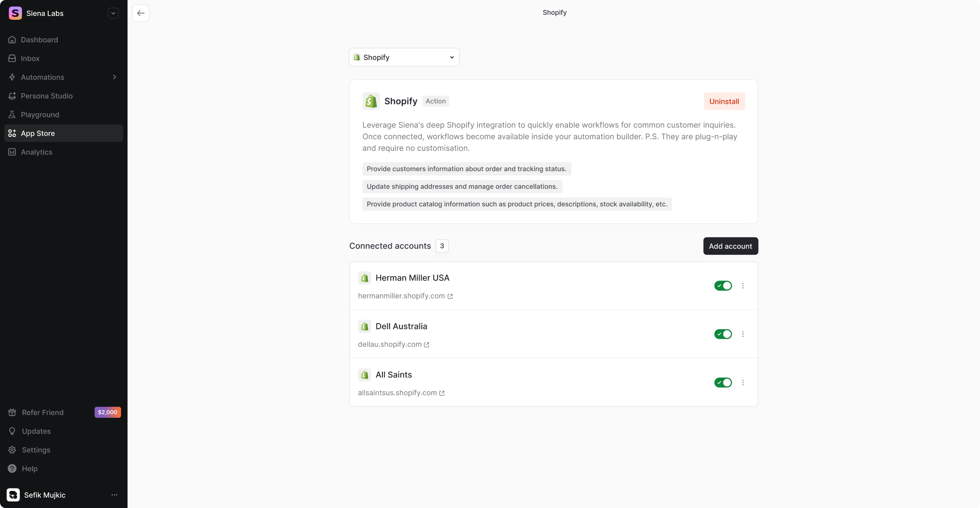Open the Playground
This screenshot has width=980, height=508.
(40, 114)
